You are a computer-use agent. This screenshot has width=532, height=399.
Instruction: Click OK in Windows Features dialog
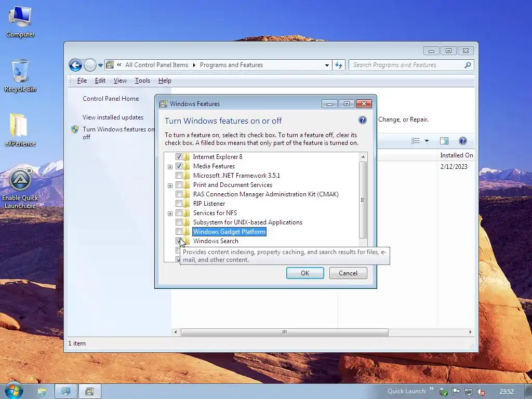305,273
